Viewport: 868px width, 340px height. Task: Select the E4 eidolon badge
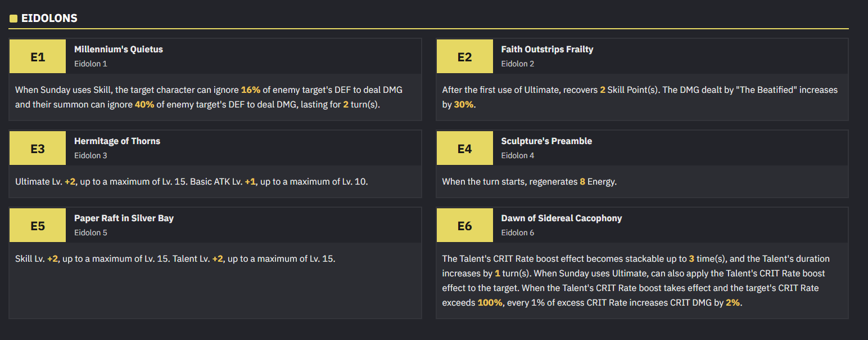click(x=464, y=149)
